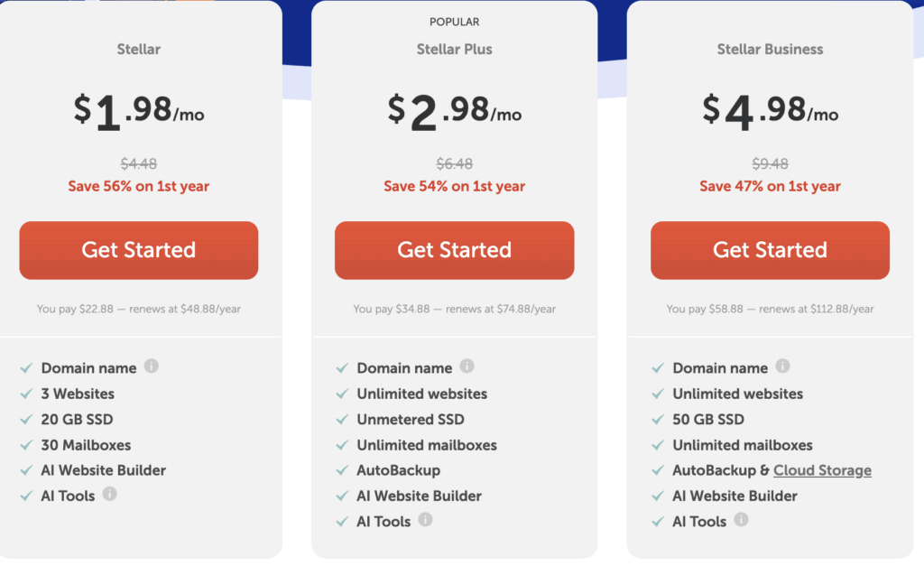This screenshot has width=924, height=566.
Task: Click the crossed-out $9.48 price
Action: pyautogui.click(x=770, y=163)
